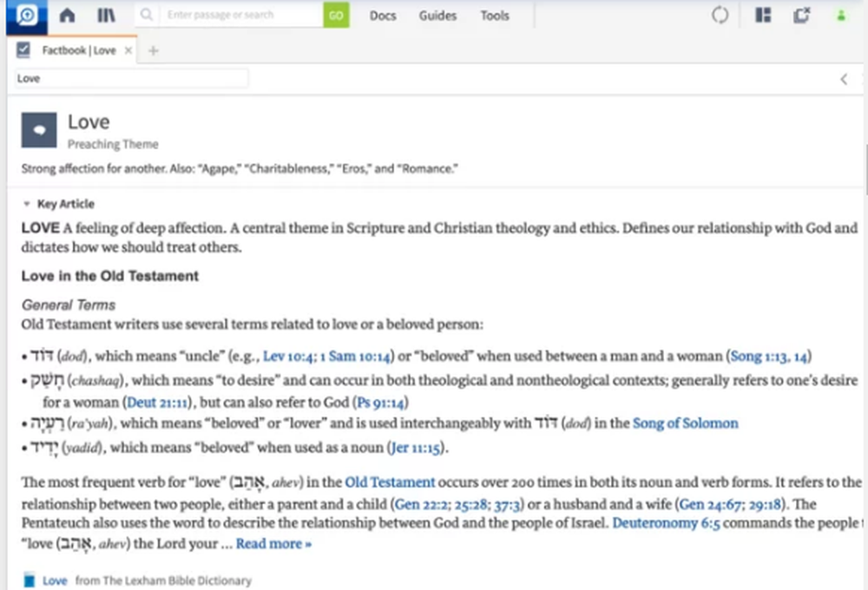This screenshot has height=590, width=868.
Task: Add a new tab with plus button
Action: pos(154,51)
